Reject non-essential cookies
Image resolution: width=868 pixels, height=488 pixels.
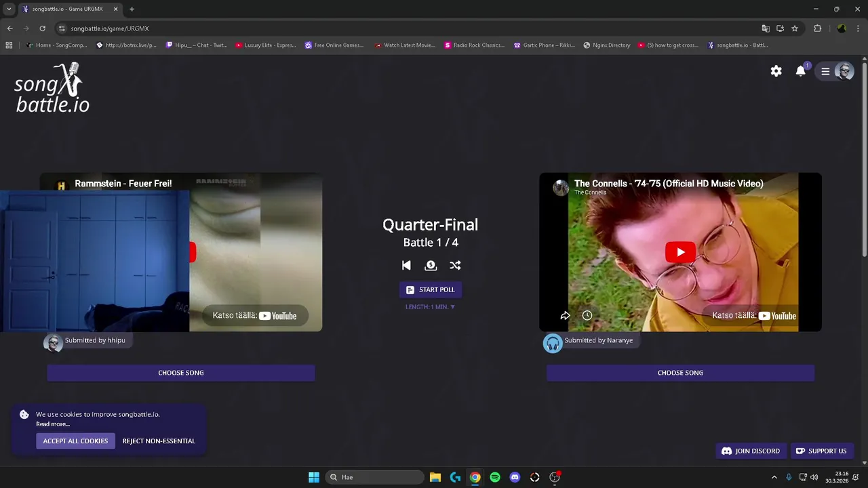pyautogui.click(x=159, y=441)
